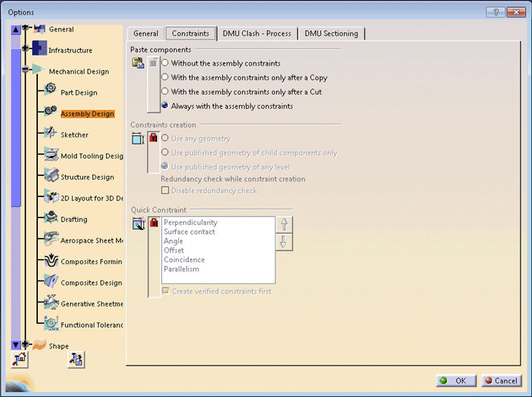Expand the Shape tree node

25,344
